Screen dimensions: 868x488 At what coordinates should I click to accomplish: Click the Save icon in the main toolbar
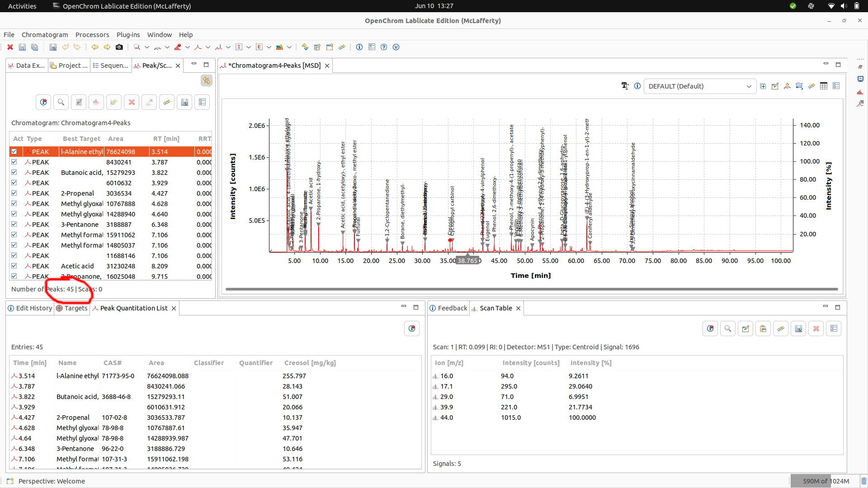tap(22, 47)
